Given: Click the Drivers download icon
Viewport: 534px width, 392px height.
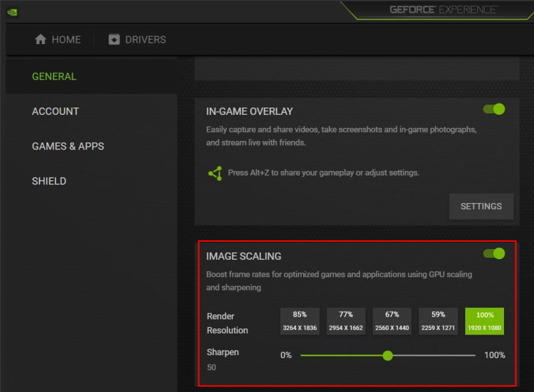Looking at the screenshot, I should tap(114, 39).
